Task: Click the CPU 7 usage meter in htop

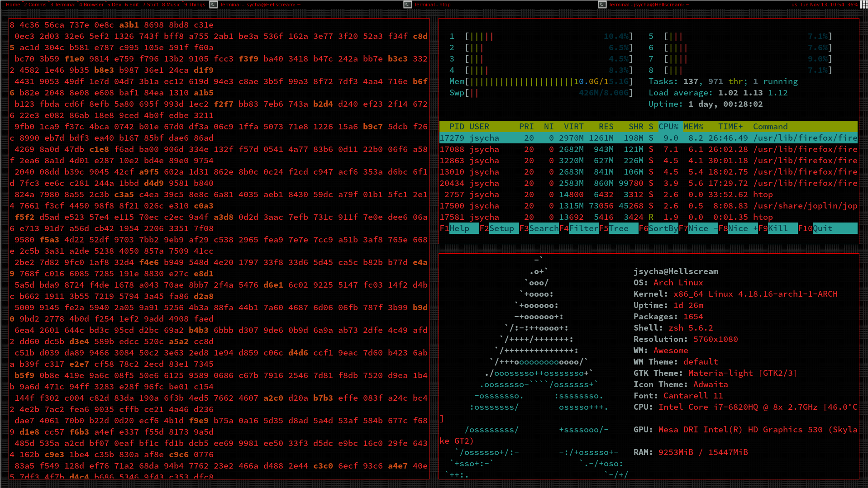Action: point(740,59)
